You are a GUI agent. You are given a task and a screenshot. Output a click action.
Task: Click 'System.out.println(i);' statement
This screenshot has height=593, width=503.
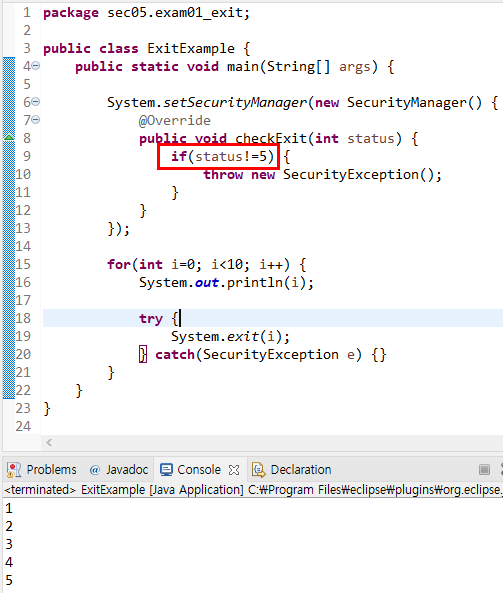pyautogui.click(x=226, y=283)
